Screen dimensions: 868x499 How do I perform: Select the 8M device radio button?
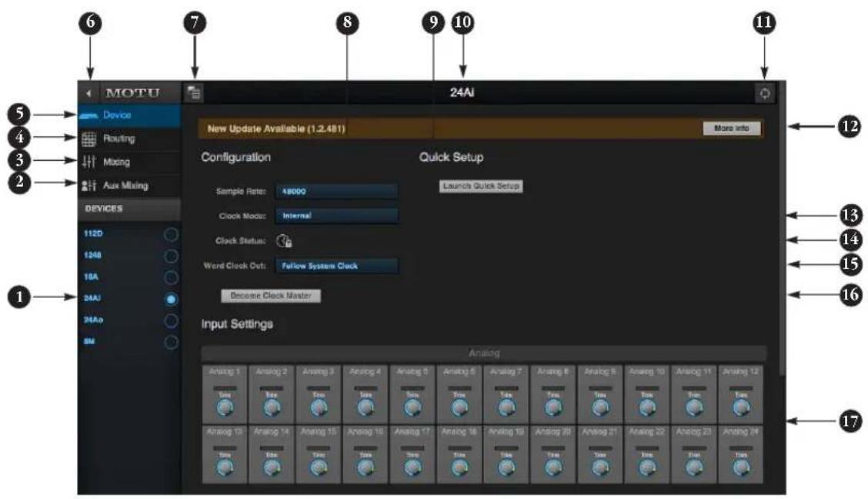tap(171, 342)
